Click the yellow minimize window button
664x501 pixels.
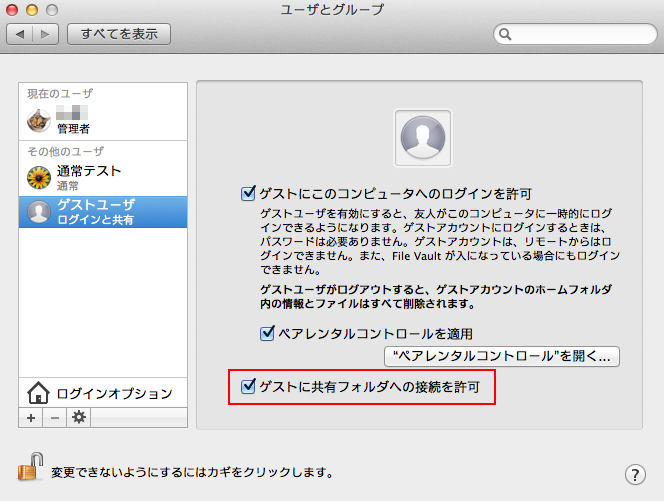(32, 9)
